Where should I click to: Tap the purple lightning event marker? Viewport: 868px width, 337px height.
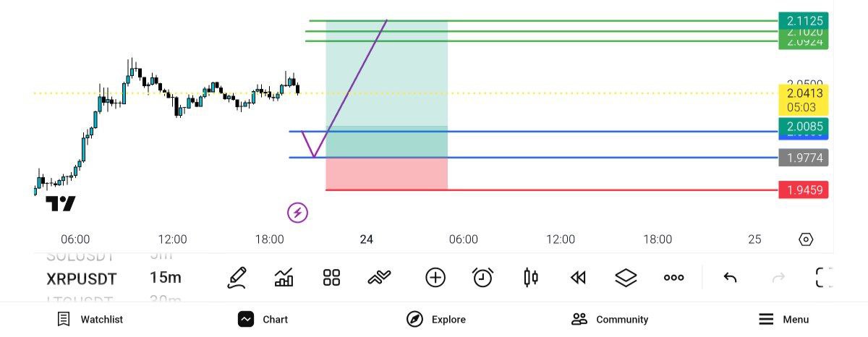coord(297,213)
